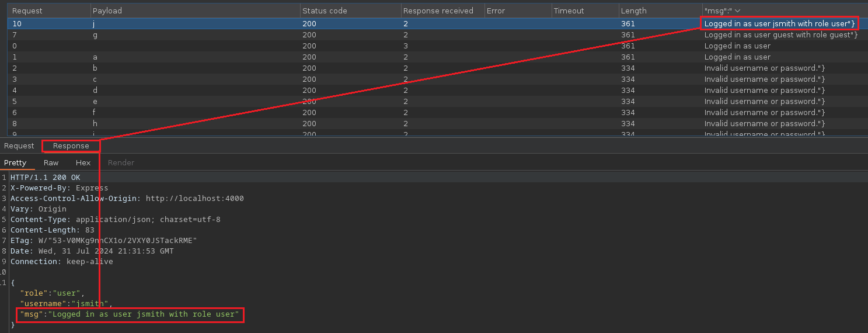Click the Payload column header

[108, 11]
